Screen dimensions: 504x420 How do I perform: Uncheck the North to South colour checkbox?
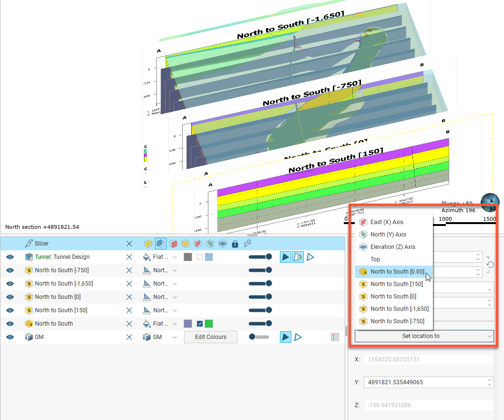pos(200,324)
